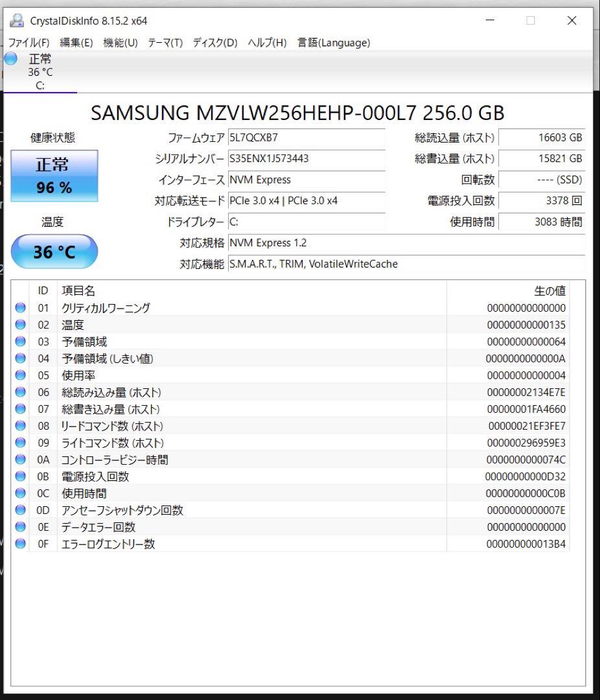
Task: Click the status dot for row 03 予備領域
Action: [20, 342]
